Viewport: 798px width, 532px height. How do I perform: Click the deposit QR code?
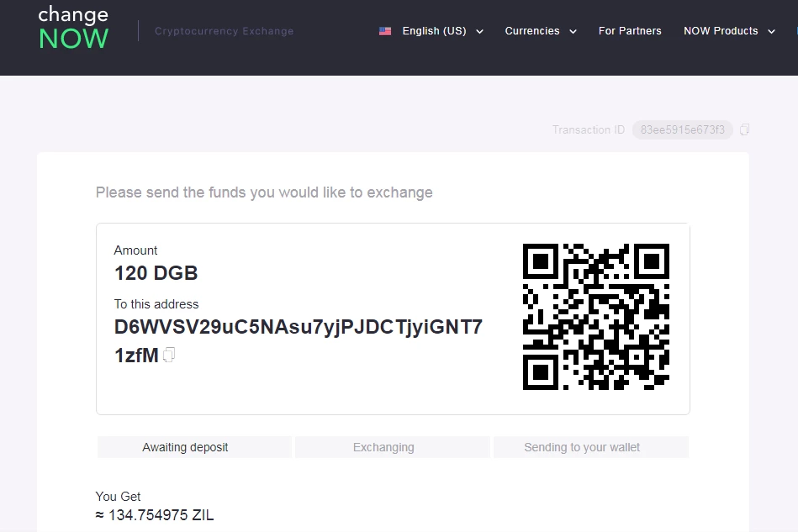595,317
